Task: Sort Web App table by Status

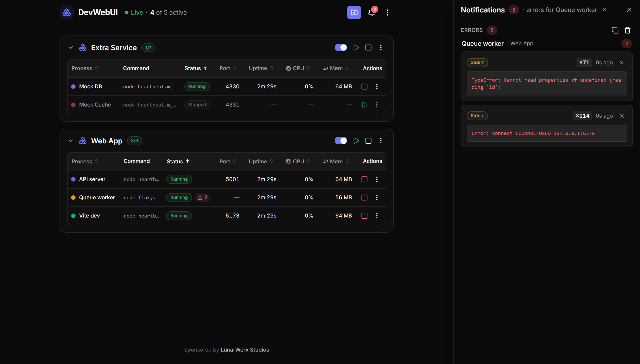Action: 178,162
